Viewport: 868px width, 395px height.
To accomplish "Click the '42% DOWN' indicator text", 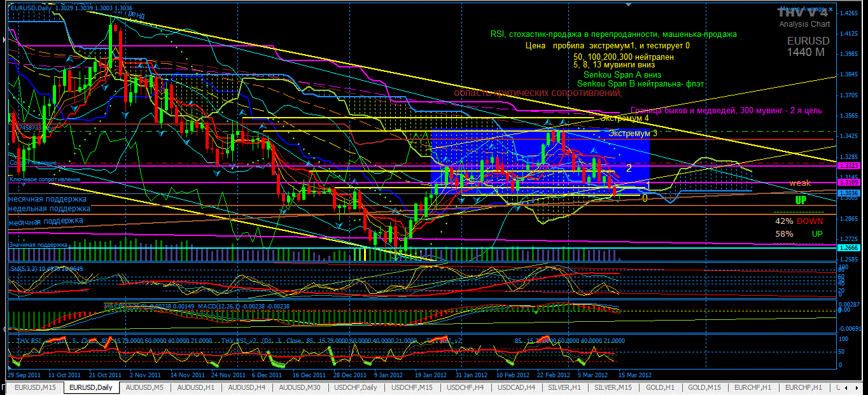I will click(799, 221).
